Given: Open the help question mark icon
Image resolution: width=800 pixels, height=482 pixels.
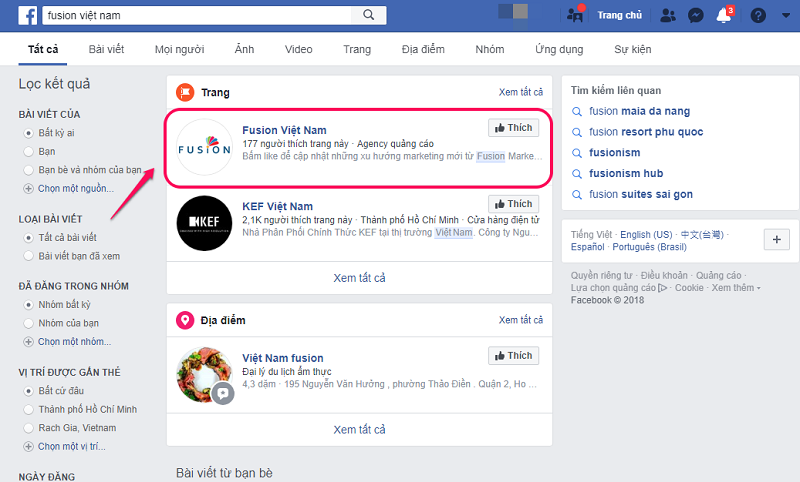Looking at the screenshot, I should tap(758, 16).
